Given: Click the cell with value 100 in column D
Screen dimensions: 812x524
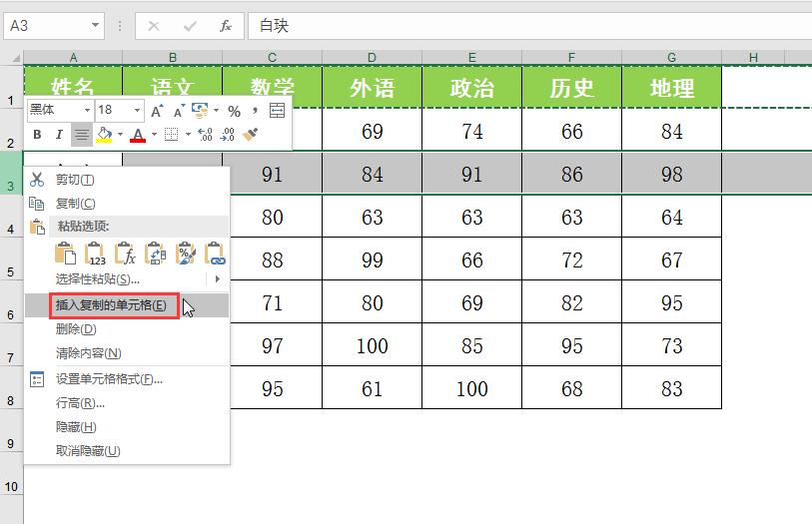Looking at the screenshot, I should pos(372,345).
